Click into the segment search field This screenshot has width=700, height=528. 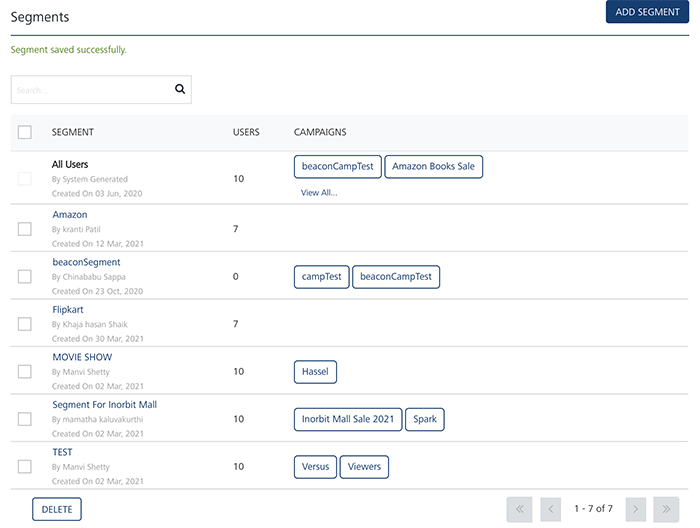(90, 90)
